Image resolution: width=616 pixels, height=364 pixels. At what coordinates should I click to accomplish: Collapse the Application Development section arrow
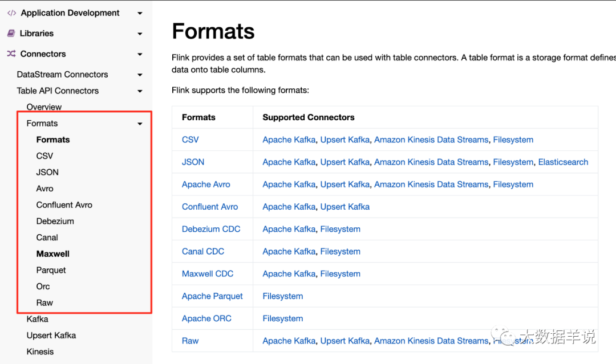(140, 13)
